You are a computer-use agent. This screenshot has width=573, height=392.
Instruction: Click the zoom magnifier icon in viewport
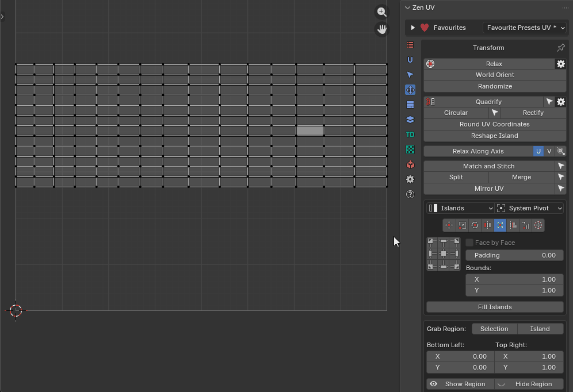pyautogui.click(x=381, y=11)
